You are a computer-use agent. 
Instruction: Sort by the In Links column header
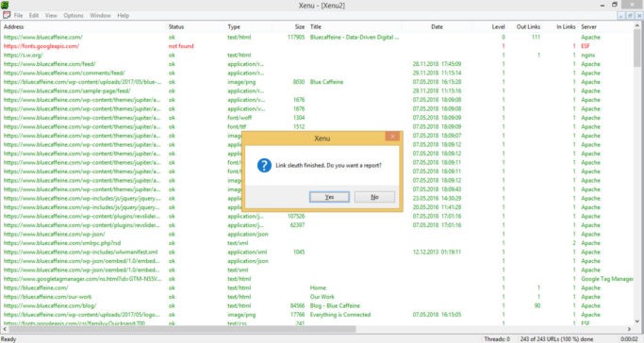(x=566, y=26)
